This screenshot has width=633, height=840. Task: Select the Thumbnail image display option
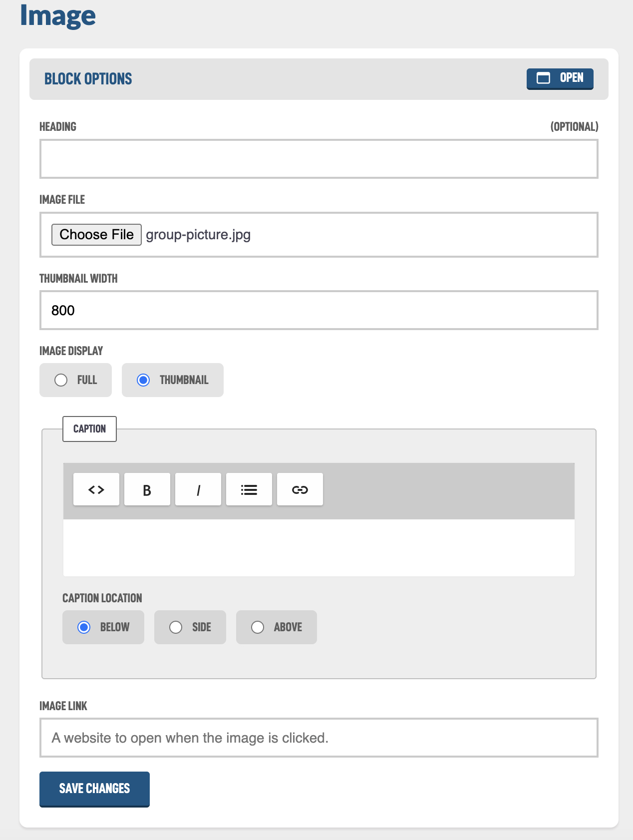144,380
